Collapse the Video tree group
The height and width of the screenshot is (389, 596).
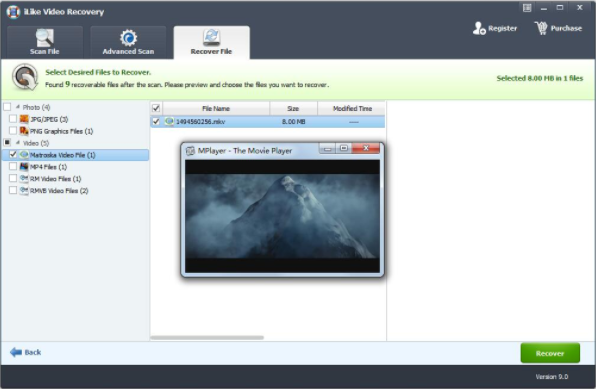click(x=18, y=143)
